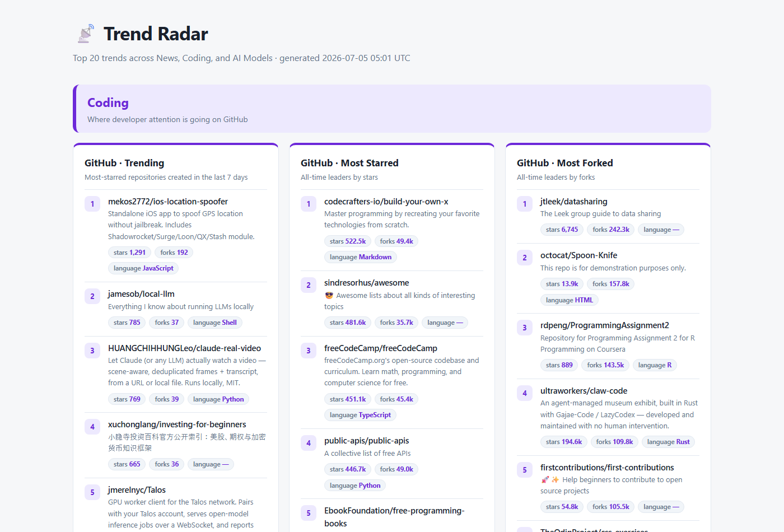Click the 'stars 522.5k' pill
Screen dimensions: 784x532
348,241
